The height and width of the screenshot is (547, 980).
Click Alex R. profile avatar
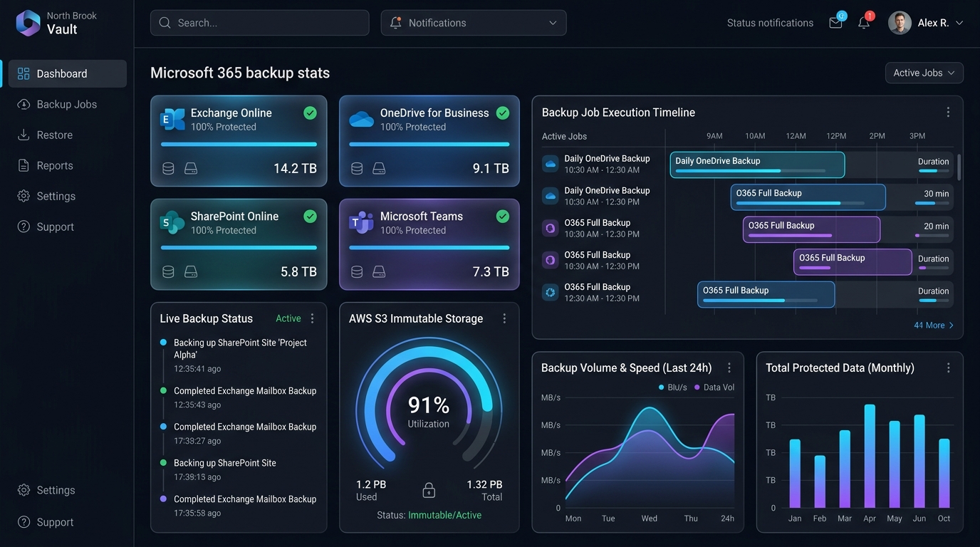click(x=900, y=23)
